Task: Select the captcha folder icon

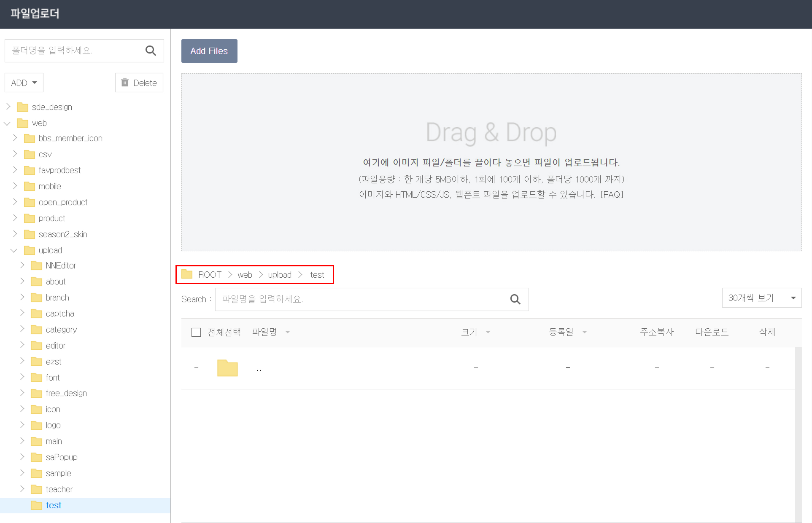Action: coord(37,314)
